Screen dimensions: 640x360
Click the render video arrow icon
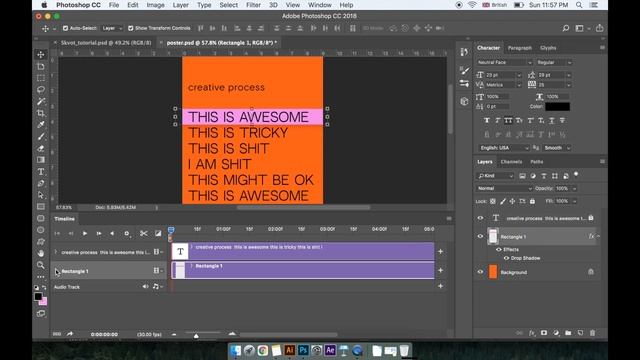pos(70,334)
